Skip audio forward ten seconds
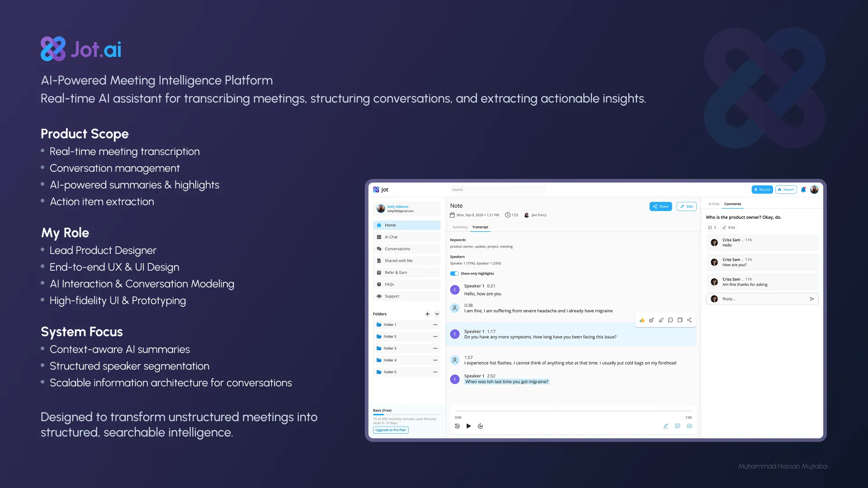868x488 pixels. pos(481,426)
